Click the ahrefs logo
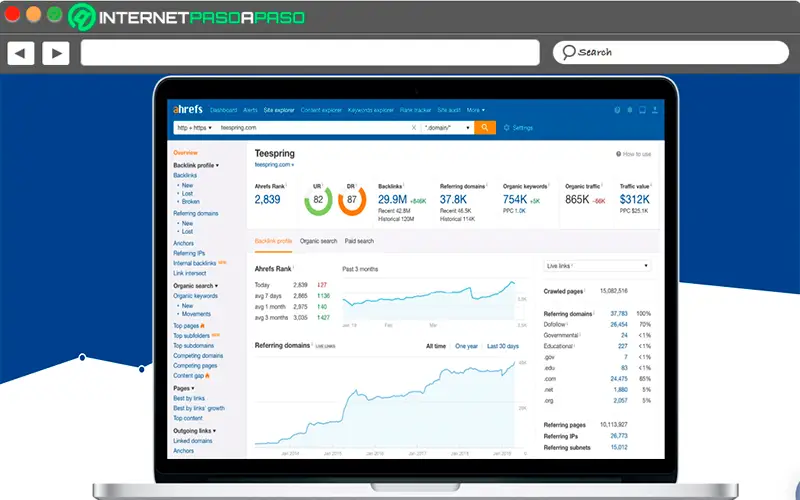Screen dimensions: 800x500 [188, 110]
